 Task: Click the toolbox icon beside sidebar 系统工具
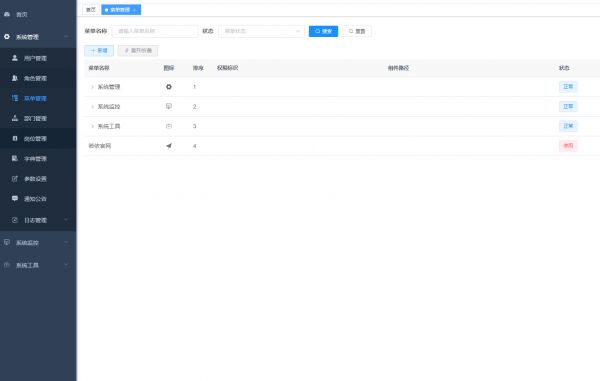7,265
